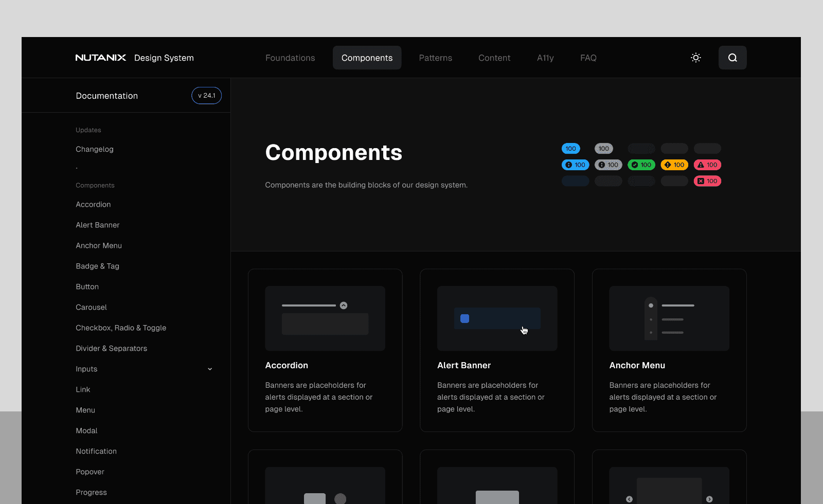This screenshot has height=504, width=823.
Task: Open the Content tab
Action: (x=494, y=58)
